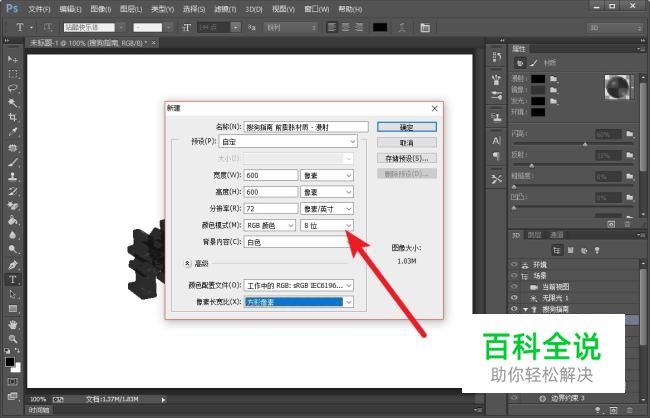This screenshot has height=418, width=650.
Task: Open color mode dropdown RGB 颜色
Action: pos(270,225)
